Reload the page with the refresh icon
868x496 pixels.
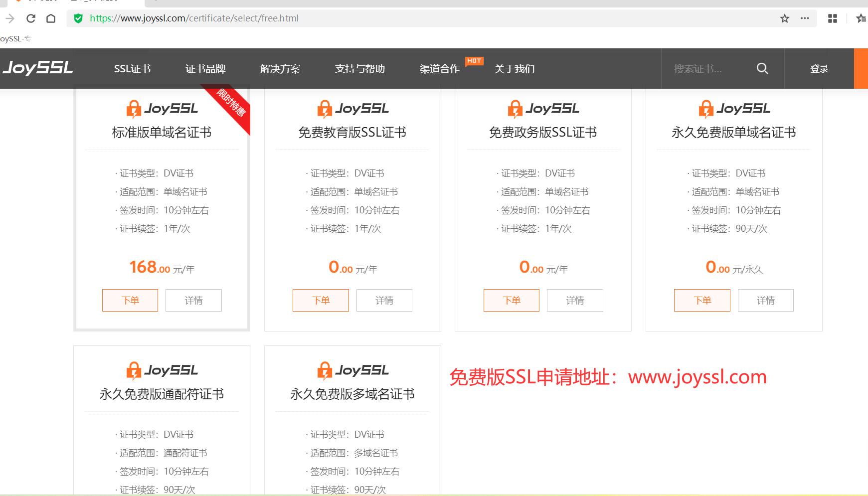coord(30,18)
